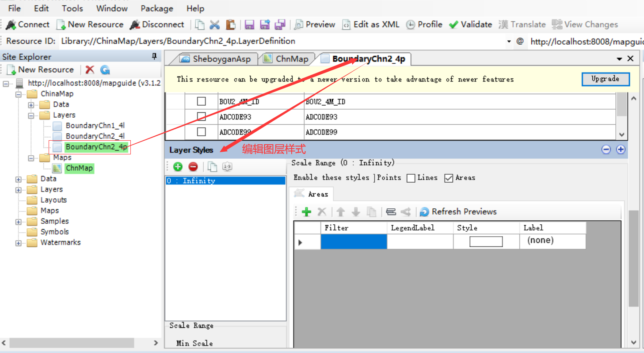Check the ADCODE99 row checkbox

point(201,132)
